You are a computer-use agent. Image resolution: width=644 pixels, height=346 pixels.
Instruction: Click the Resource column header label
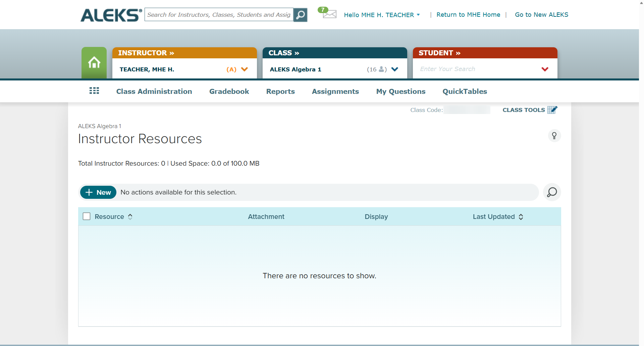click(109, 217)
